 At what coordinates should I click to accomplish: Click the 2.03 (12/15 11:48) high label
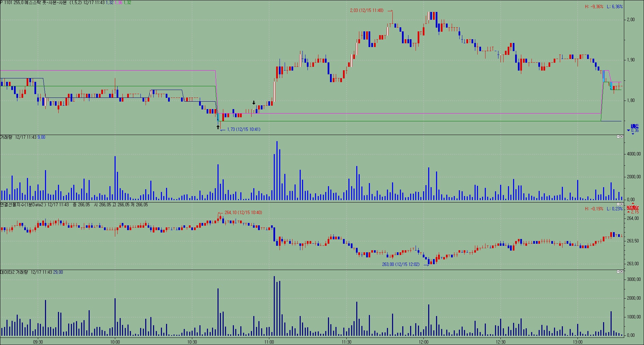tap(366, 10)
